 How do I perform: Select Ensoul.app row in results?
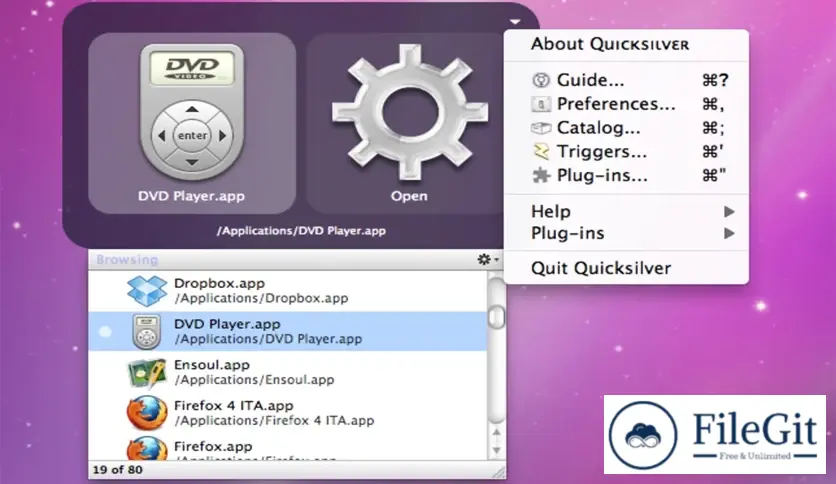[288, 372]
